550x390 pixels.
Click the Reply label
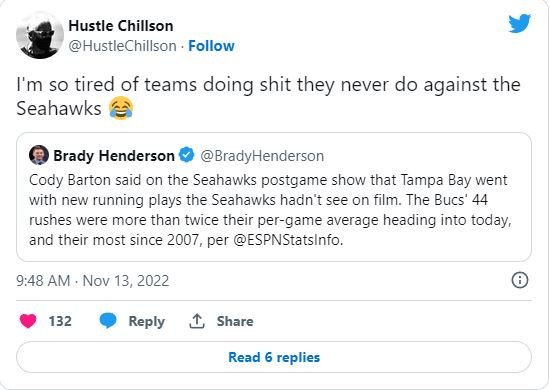[147, 321]
